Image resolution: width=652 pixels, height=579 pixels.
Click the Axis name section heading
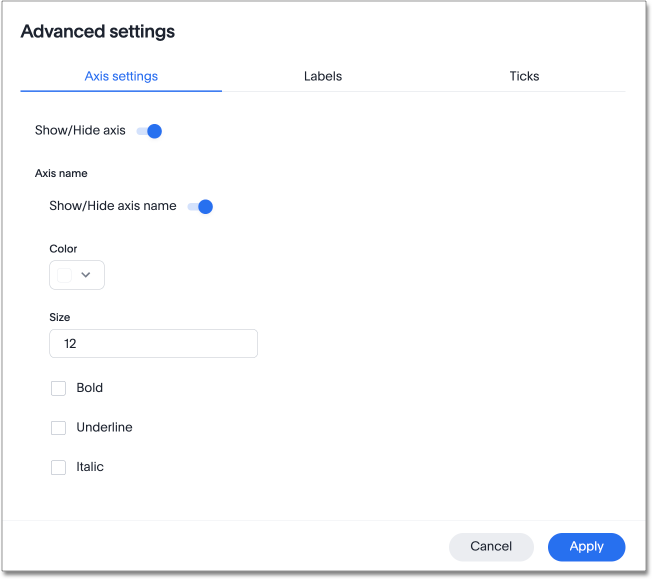[61, 173]
